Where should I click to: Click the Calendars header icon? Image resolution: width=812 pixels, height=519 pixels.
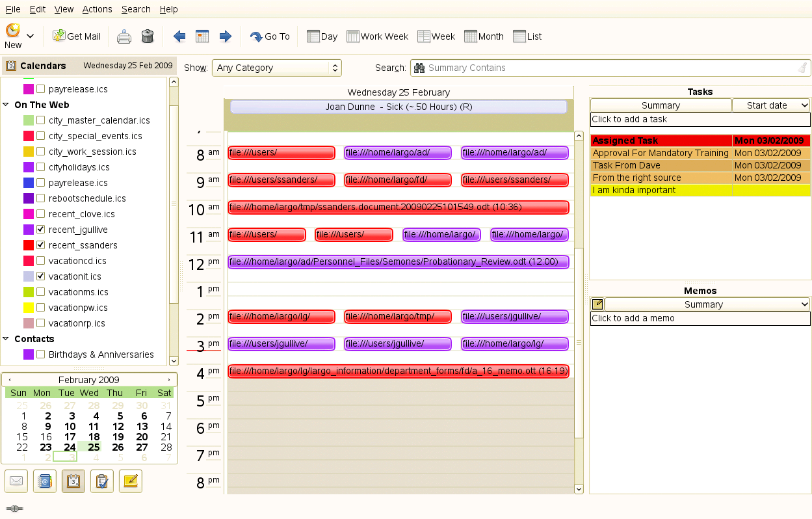coord(10,66)
